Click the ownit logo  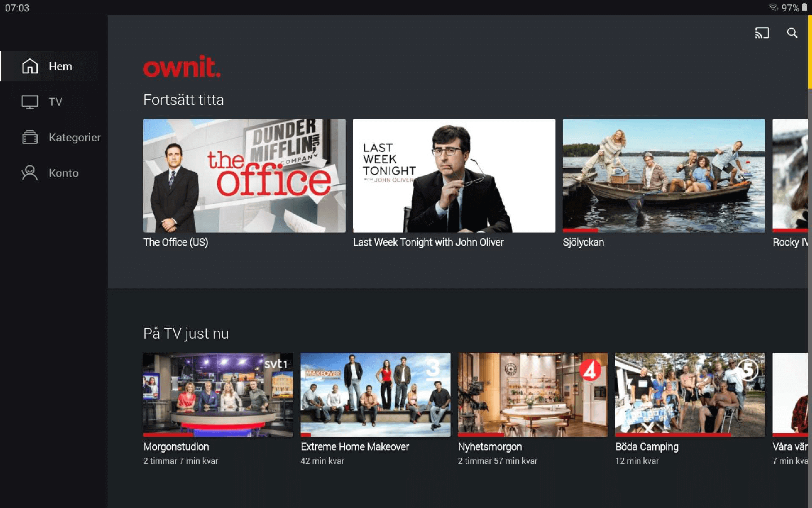(x=182, y=67)
